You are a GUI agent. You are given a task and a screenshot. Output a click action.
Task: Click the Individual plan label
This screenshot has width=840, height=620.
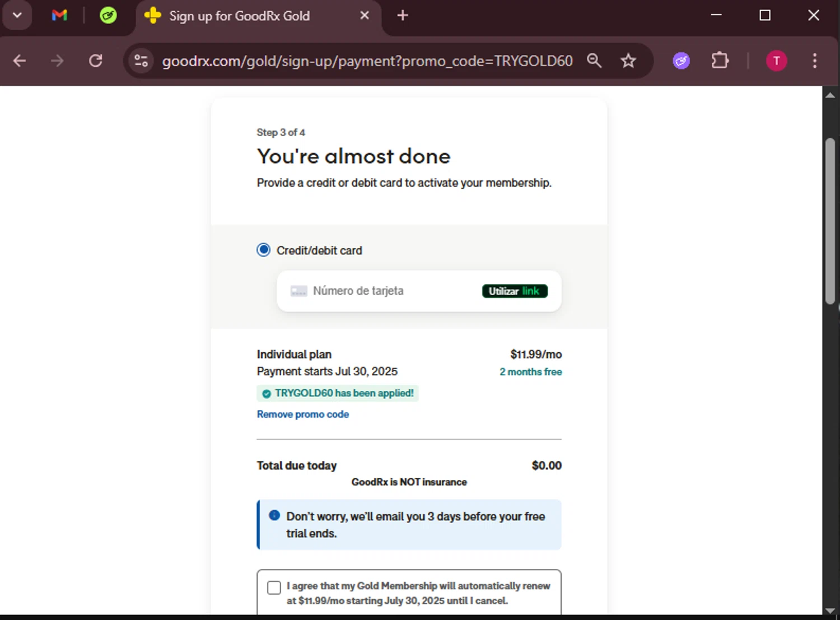pos(294,355)
